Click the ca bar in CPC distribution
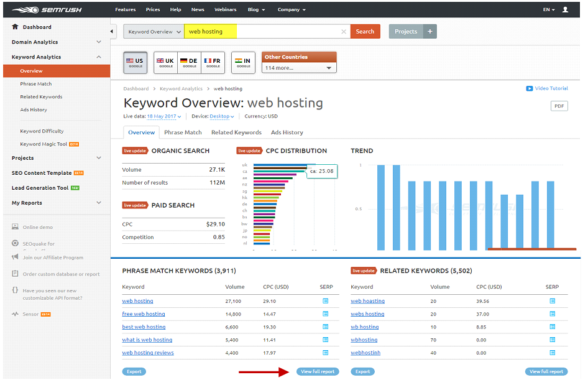The height and width of the screenshot is (390, 588). [280, 171]
